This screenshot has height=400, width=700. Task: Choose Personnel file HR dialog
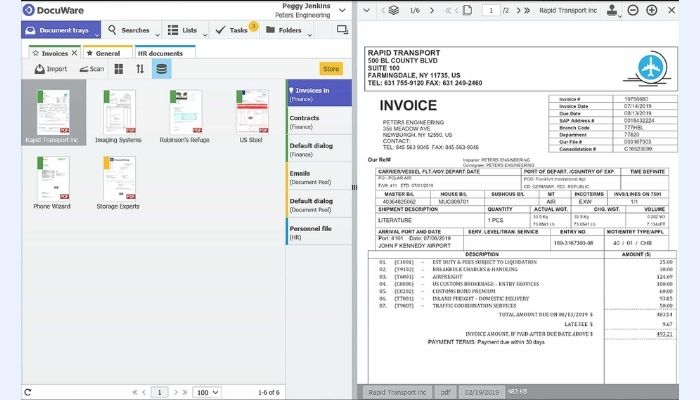coord(319,232)
